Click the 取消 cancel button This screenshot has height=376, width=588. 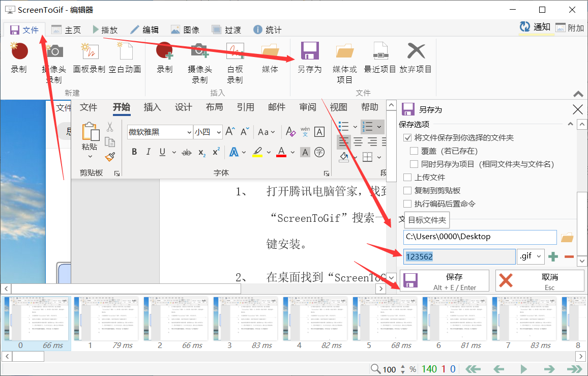[540, 281]
